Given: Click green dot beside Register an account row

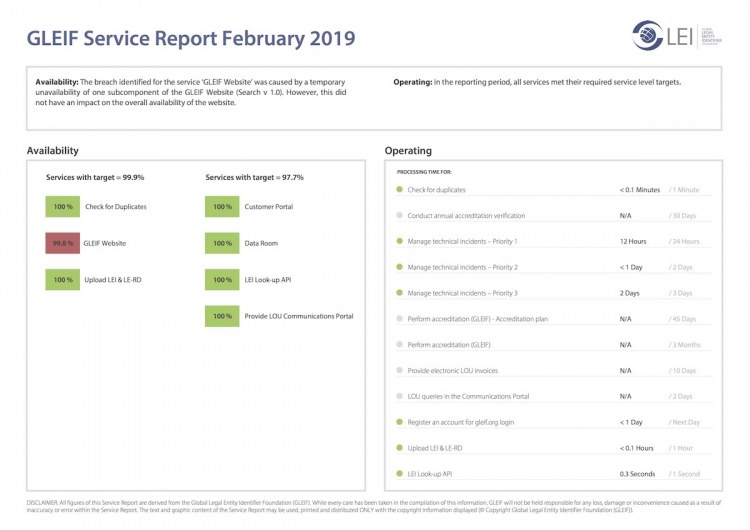Looking at the screenshot, I should coord(399,422).
